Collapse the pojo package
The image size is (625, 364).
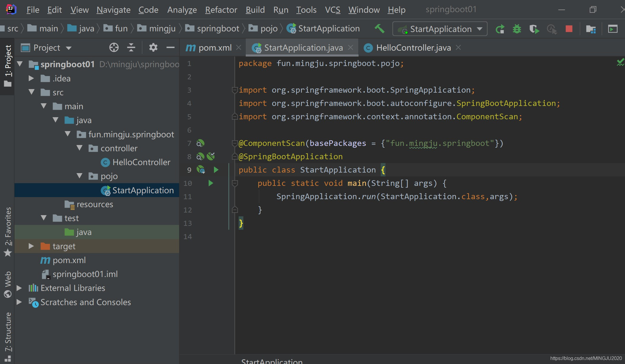(x=79, y=175)
